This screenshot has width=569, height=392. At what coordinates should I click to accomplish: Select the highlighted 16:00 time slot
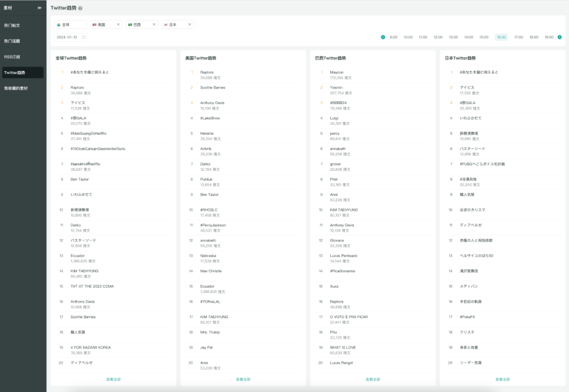point(501,37)
